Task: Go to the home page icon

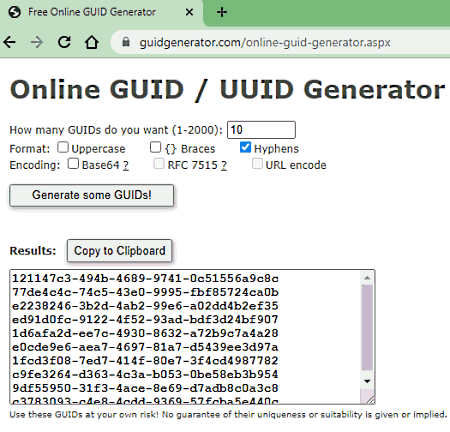Action: click(91, 42)
